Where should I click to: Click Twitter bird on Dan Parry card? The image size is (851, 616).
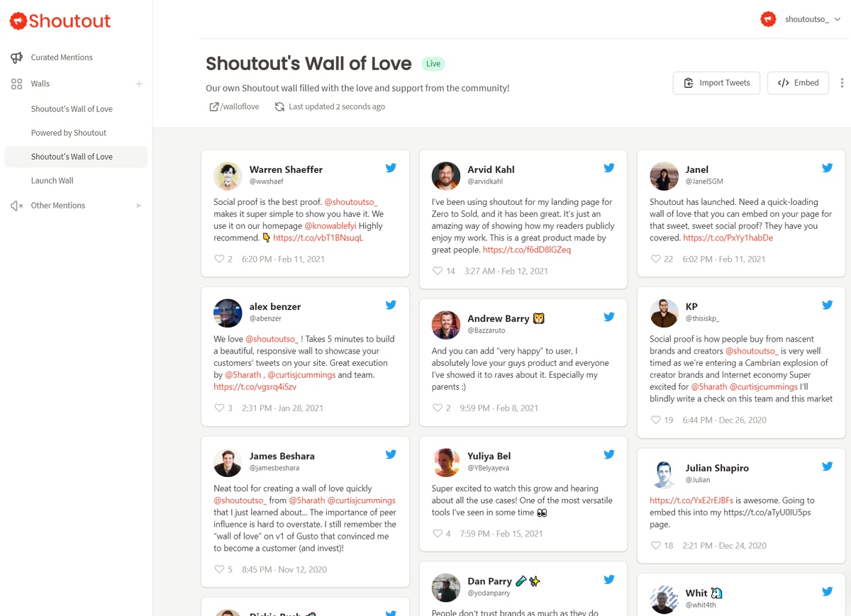(x=609, y=579)
